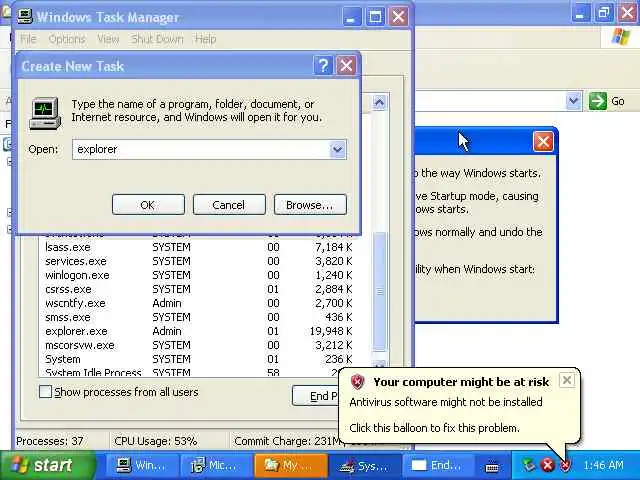Click the 1:46 AM system clock
The height and width of the screenshot is (480, 640).
603,465
